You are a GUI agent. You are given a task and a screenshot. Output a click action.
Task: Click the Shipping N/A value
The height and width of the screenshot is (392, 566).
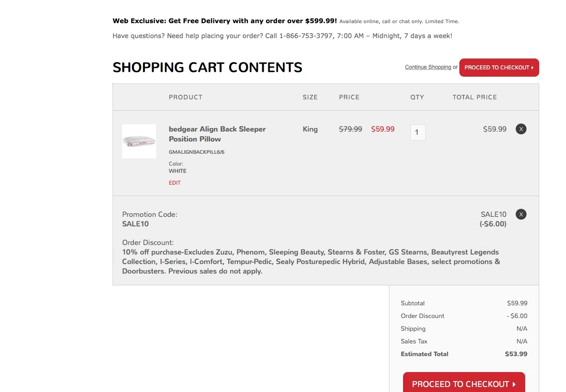[x=522, y=328]
